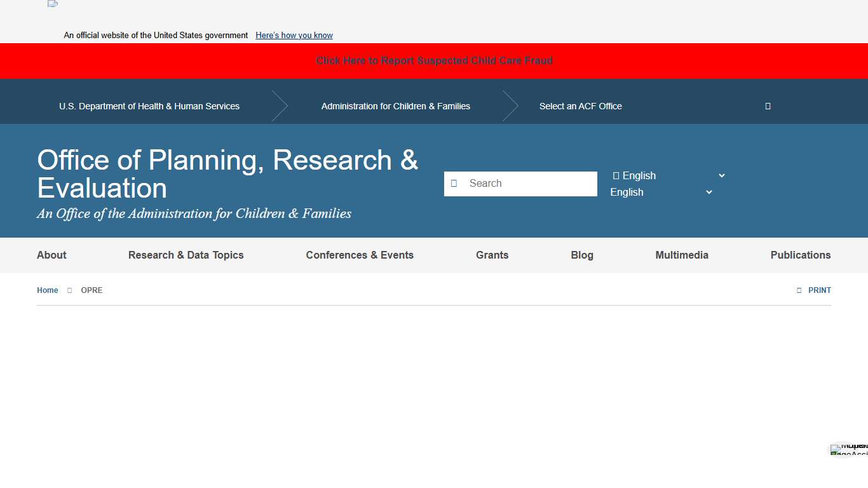Go to Conferences & Events section
Image resolution: width=868 pixels, height=488 pixels.
tap(360, 255)
